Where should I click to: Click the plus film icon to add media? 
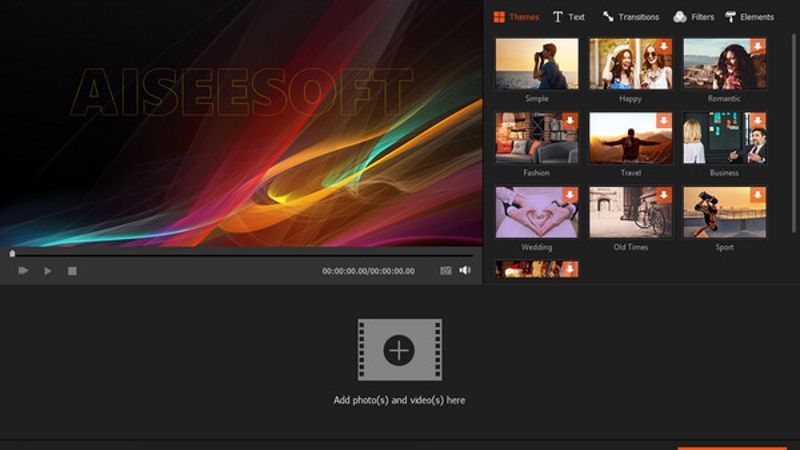(399, 350)
